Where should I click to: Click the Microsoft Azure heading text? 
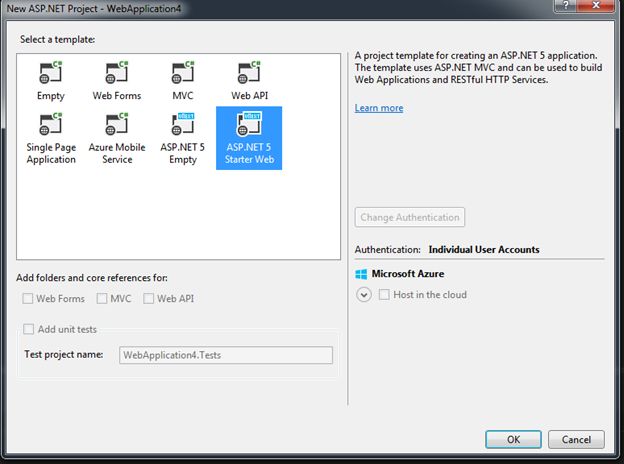[x=408, y=274]
